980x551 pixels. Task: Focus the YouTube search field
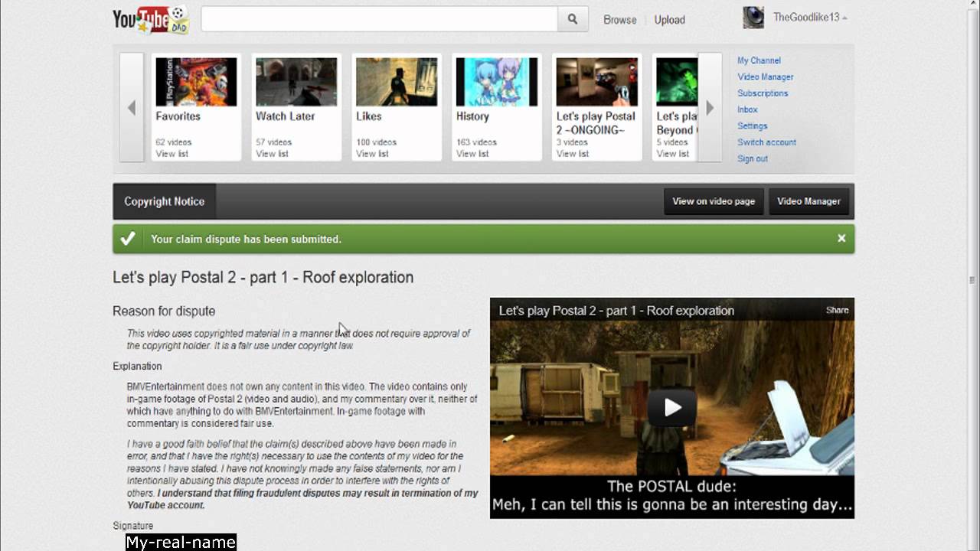pyautogui.click(x=379, y=19)
